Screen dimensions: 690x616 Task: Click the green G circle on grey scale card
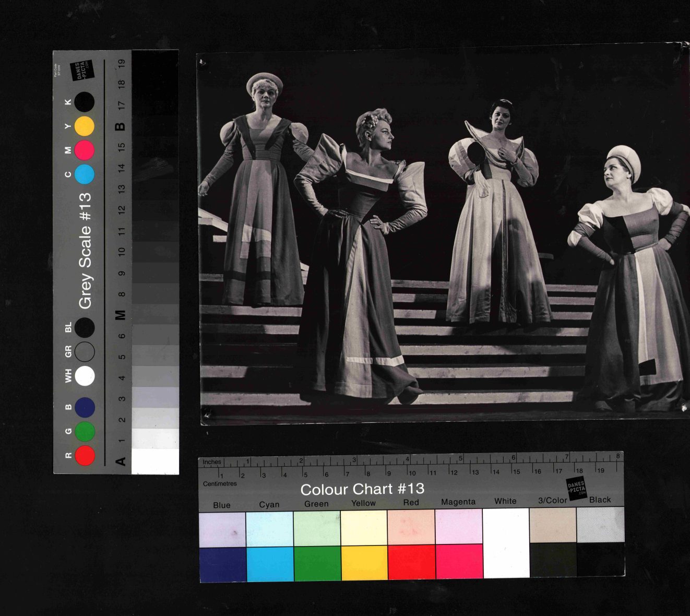[85, 431]
